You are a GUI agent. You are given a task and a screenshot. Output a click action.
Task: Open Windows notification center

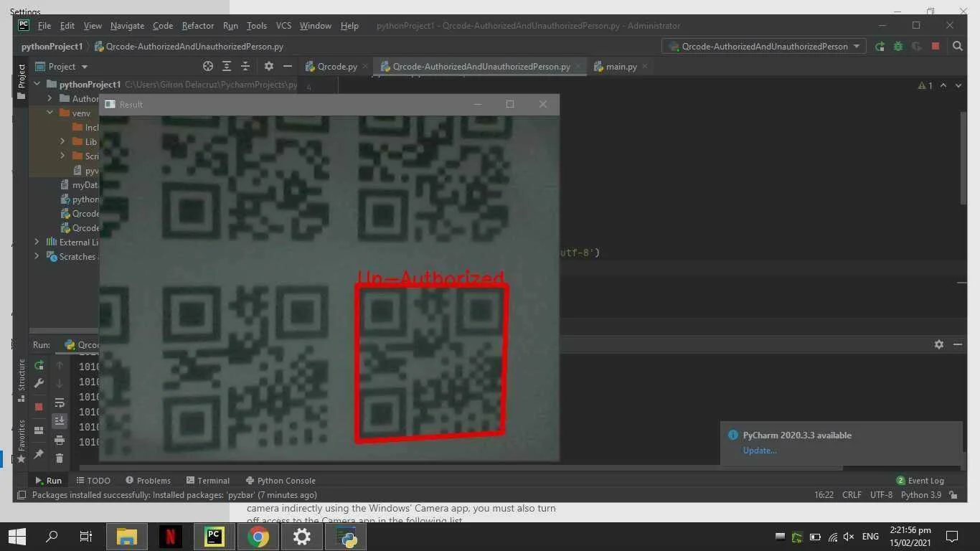(x=952, y=536)
